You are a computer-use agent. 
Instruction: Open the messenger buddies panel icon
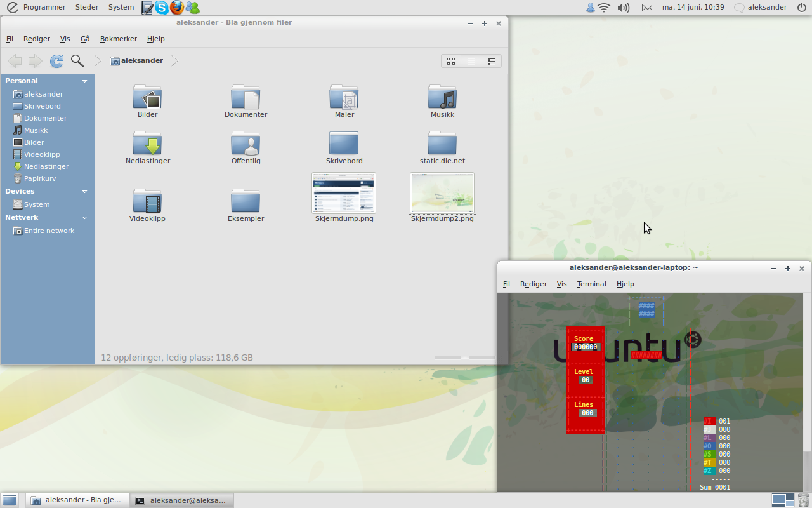192,8
